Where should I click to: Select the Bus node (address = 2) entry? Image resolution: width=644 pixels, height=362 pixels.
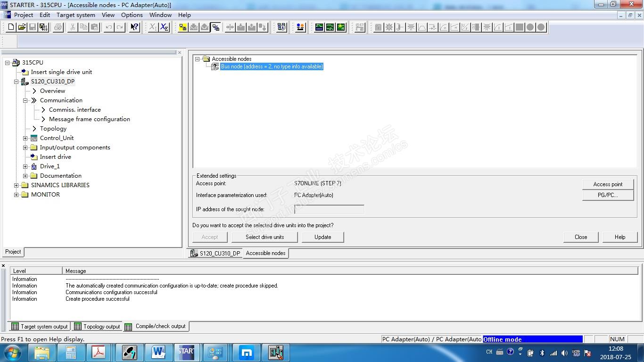click(x=272, y=66)
